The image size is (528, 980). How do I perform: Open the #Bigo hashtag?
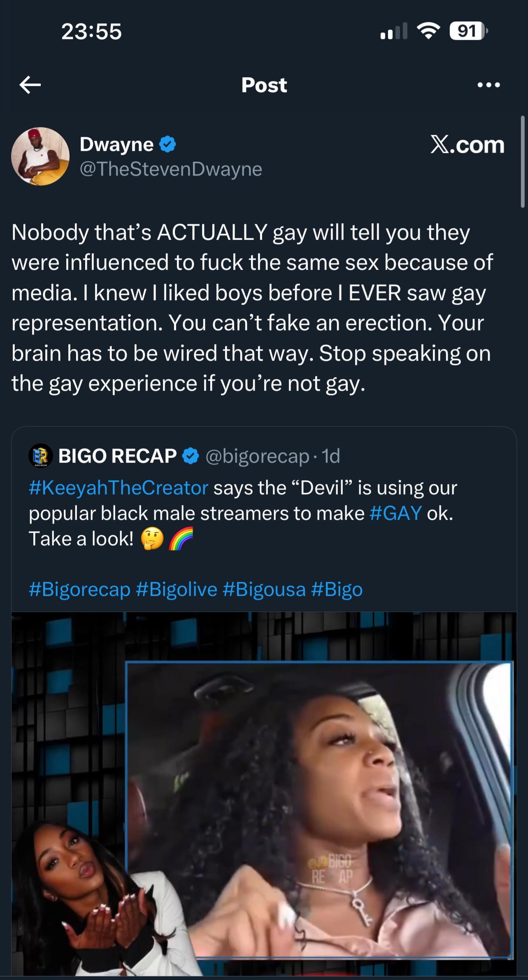337,589
